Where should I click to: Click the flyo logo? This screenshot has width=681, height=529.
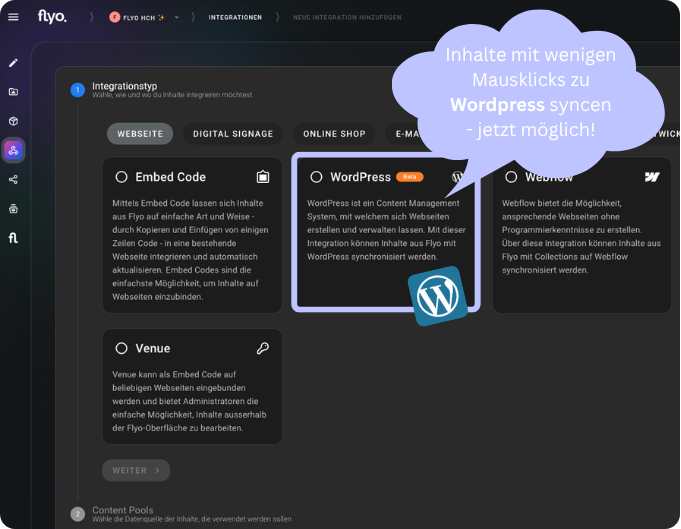click(x=52, y=17)
